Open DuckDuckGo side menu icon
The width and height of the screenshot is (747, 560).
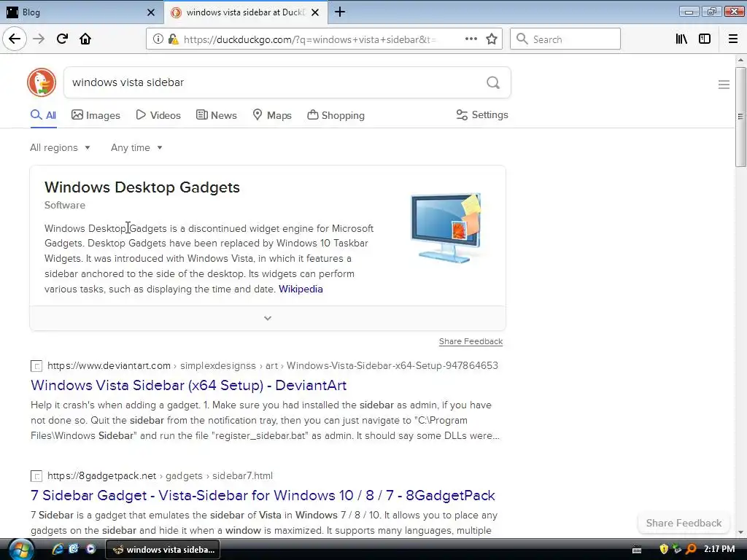[724, 85]
